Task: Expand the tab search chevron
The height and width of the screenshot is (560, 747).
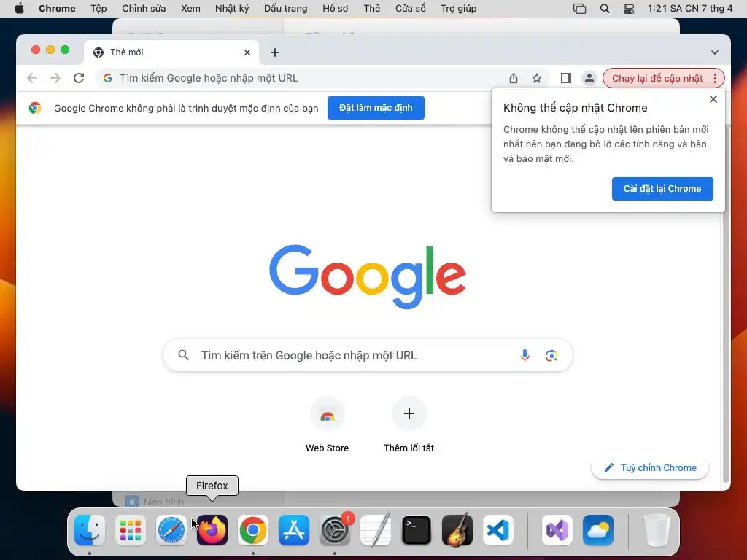Action: 715,52
